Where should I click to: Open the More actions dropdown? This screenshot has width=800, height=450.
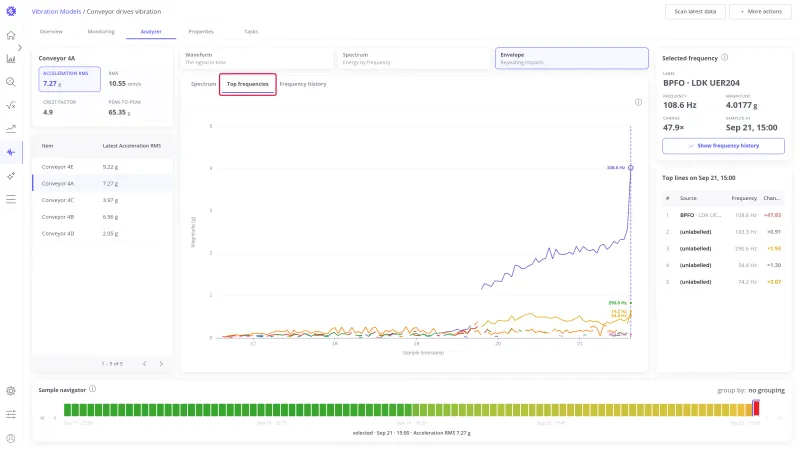point(760,11)
